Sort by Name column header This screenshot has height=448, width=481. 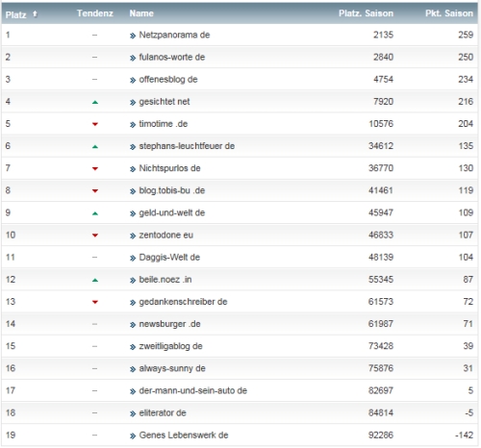[x=141, y=13]
